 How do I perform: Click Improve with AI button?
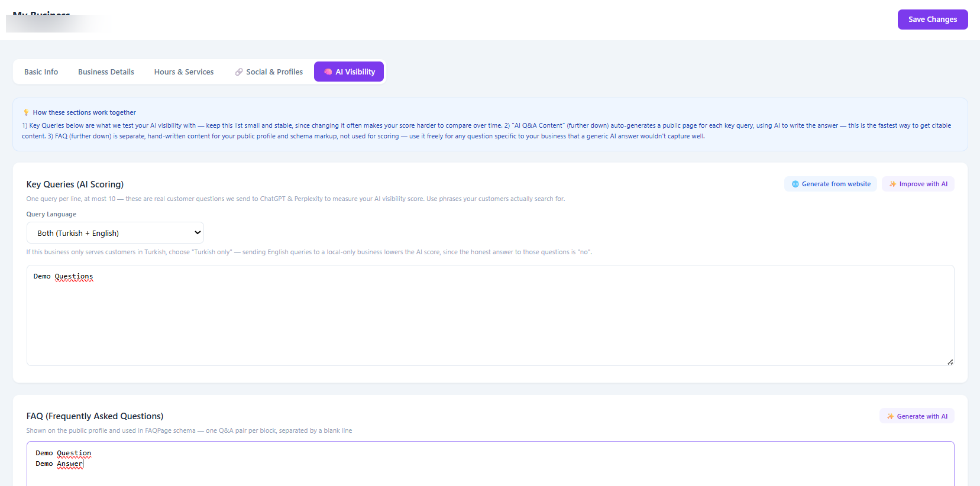[x=918, y=184]
